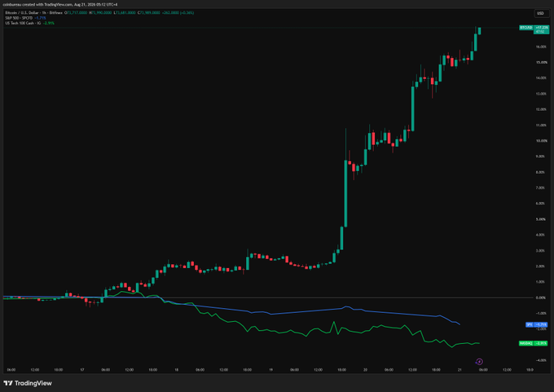
Task: Click the S&P 500 SPCFD legend row
Action: [25, 18]
